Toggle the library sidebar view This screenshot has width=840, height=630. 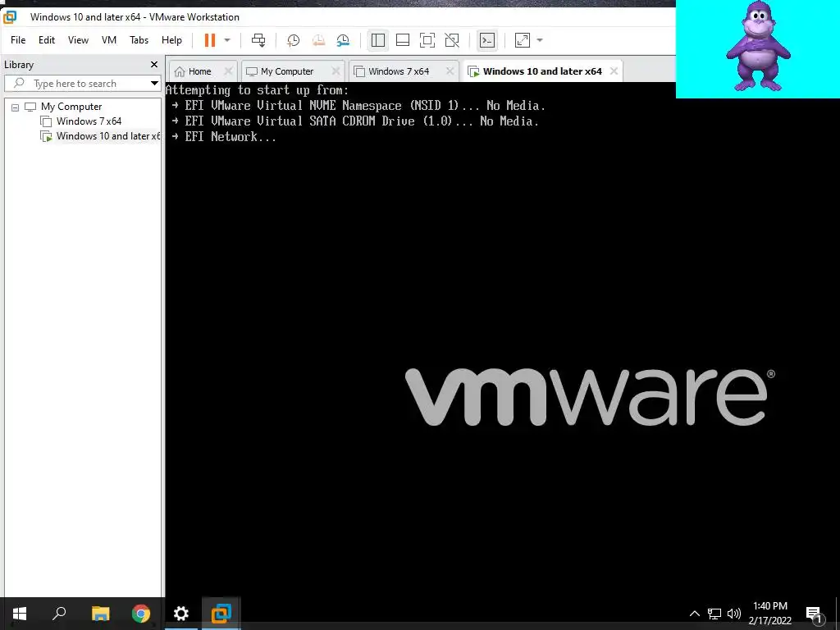[377, 40]
